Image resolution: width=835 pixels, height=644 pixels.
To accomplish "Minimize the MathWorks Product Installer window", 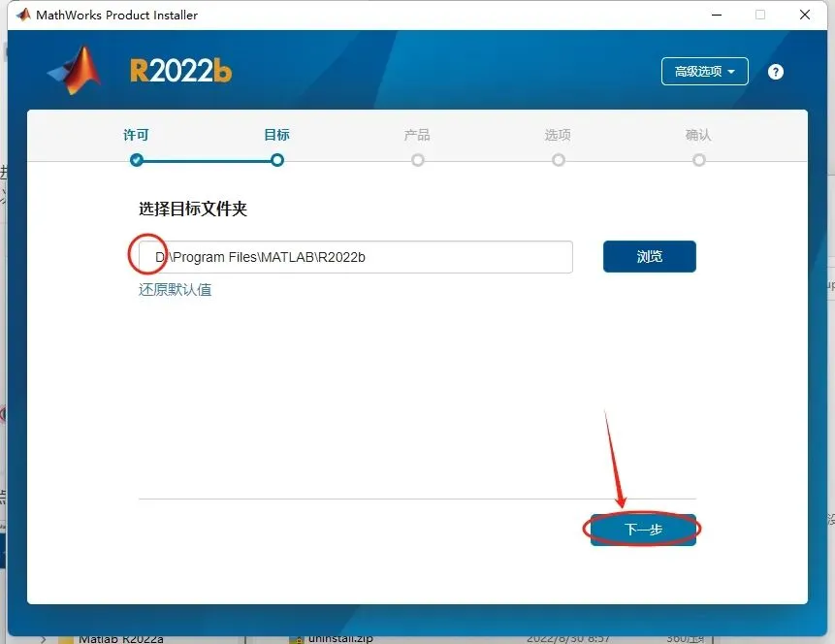I will pyautogui.click(x=717, y=15).
